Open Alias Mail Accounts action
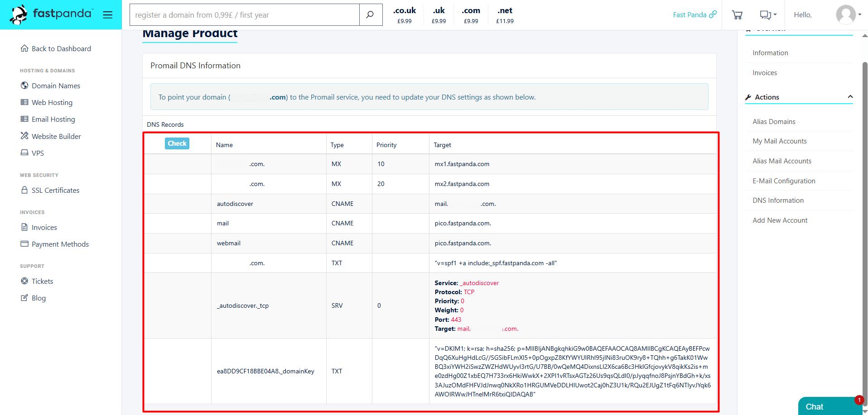 pos(782,161)
